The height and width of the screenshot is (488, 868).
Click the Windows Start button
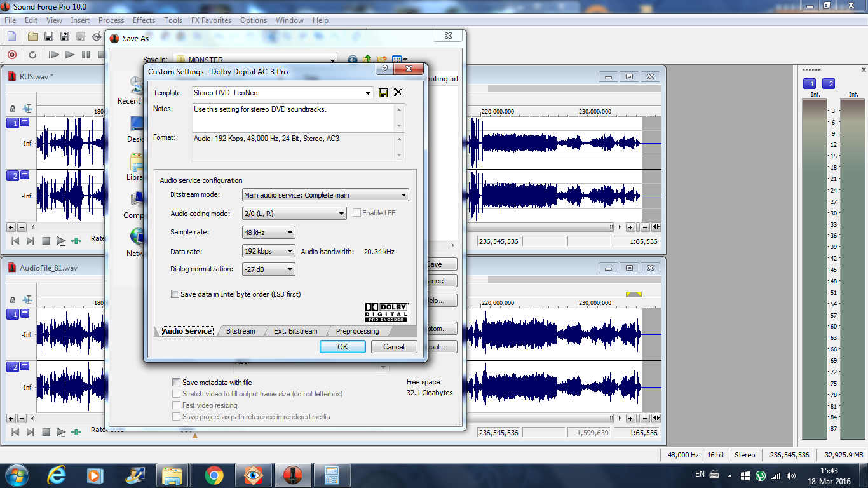pyautogui.click(x=16, y=475)
